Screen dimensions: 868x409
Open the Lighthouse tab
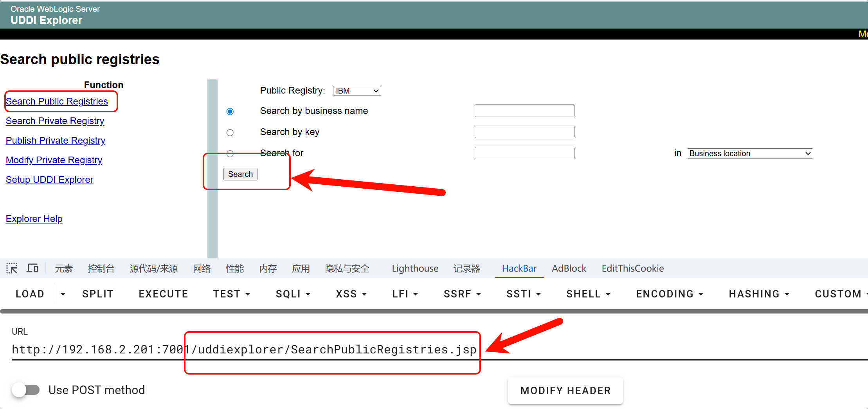415,268
